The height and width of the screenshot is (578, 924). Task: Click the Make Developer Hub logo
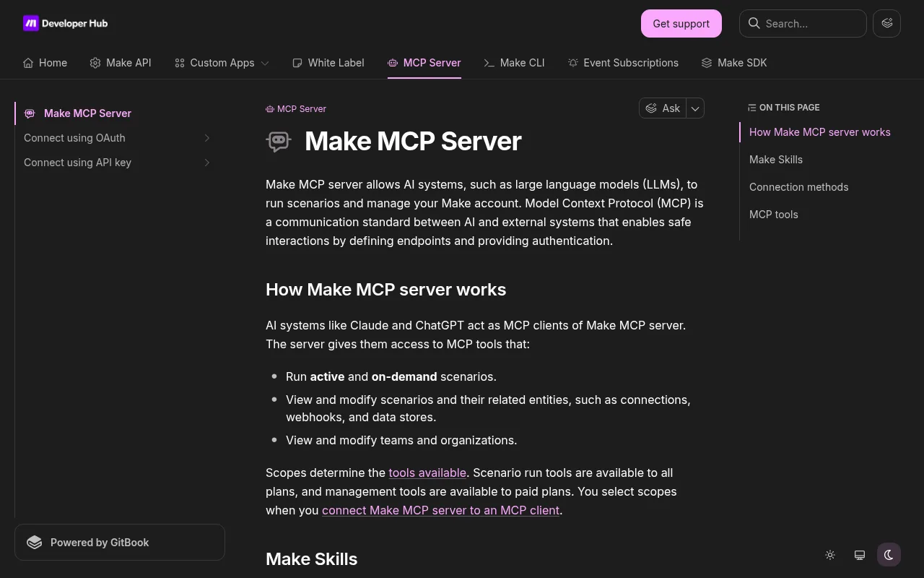point(66,23)
